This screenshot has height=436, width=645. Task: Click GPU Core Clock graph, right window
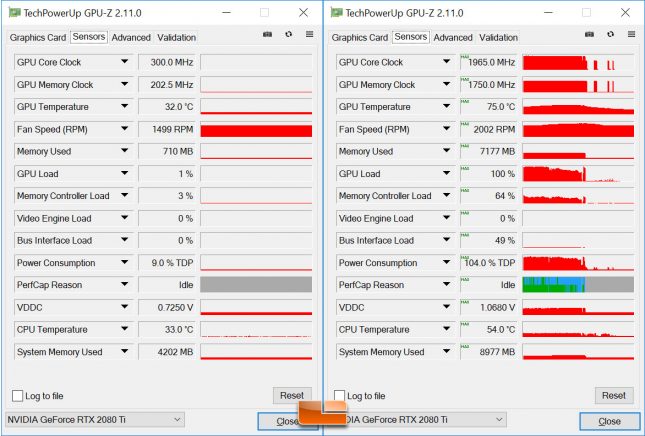578,63
